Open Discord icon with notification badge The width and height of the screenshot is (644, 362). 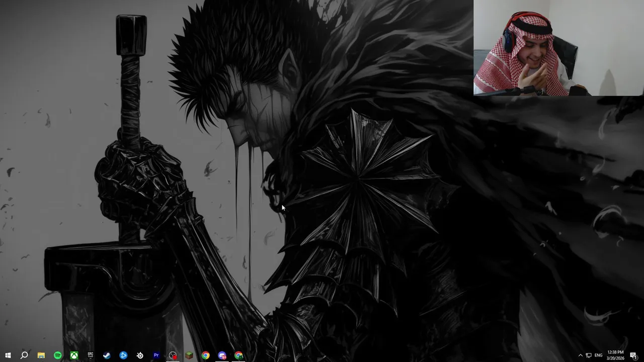click(x=222, y=355)
